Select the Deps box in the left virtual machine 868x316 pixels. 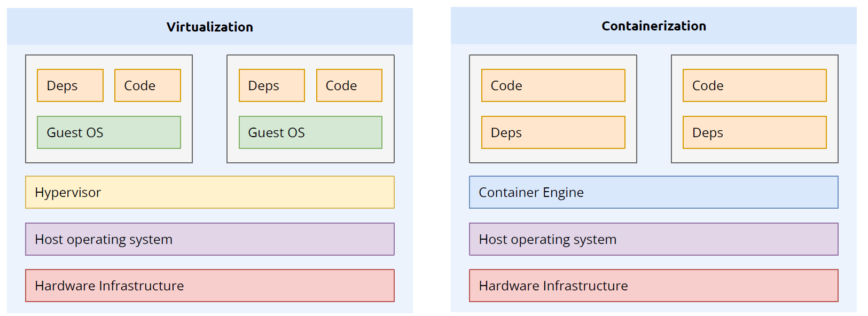pos(70,85)
